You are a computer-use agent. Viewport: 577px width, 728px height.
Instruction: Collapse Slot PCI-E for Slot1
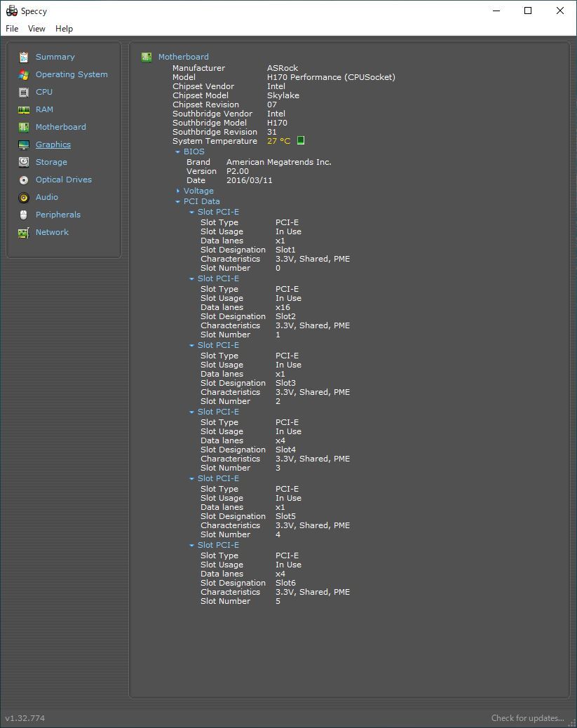(191, 213)
